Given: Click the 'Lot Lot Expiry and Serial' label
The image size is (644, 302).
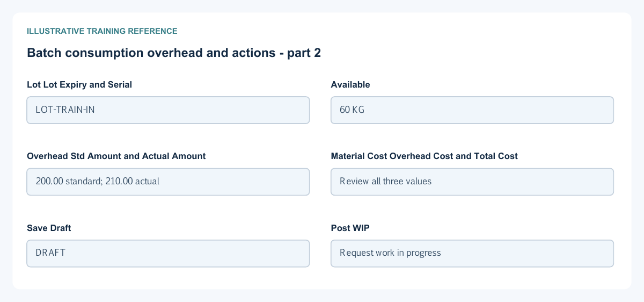Looking at the screenshot, I should pyautogui.click(x=79, y=84).
